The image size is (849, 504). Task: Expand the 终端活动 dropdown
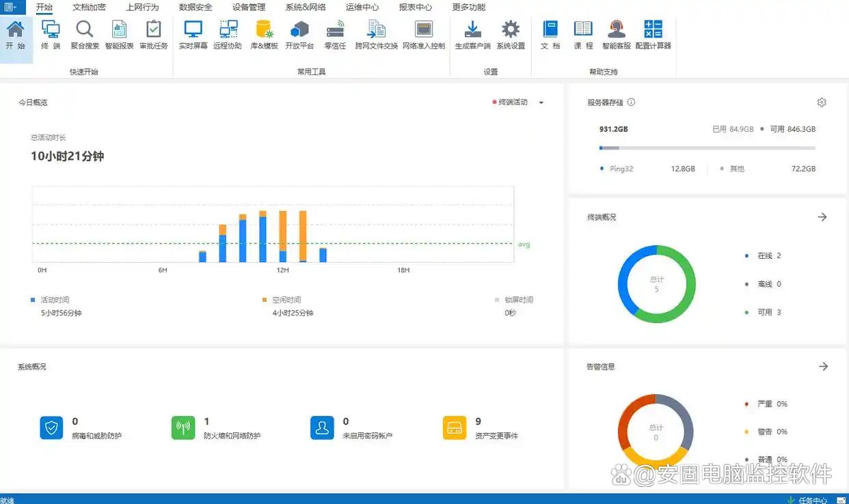(541, 103)
